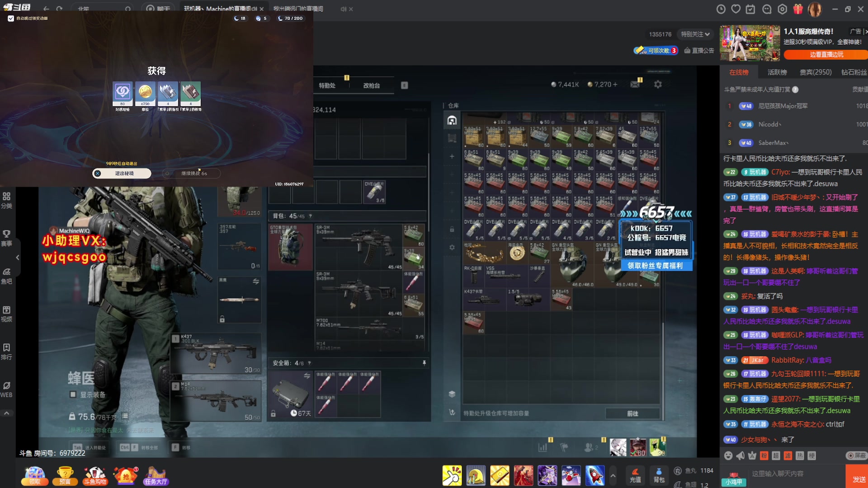The height and width of the screenshot is (488, 868).
Task: Open 预言 prediction trophy icon
Action: pyautogui.click(x=65, y=476)
